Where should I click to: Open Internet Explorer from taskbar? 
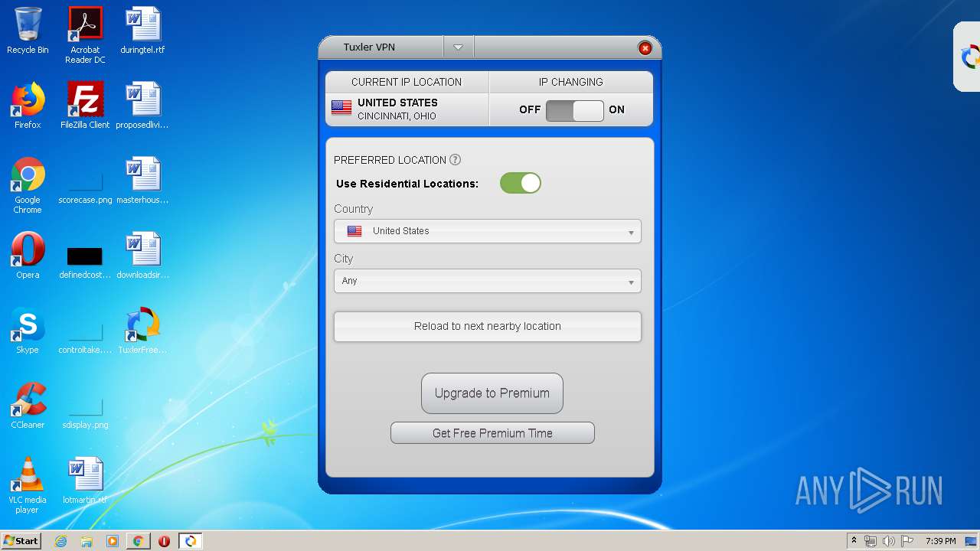coord(61,541)
